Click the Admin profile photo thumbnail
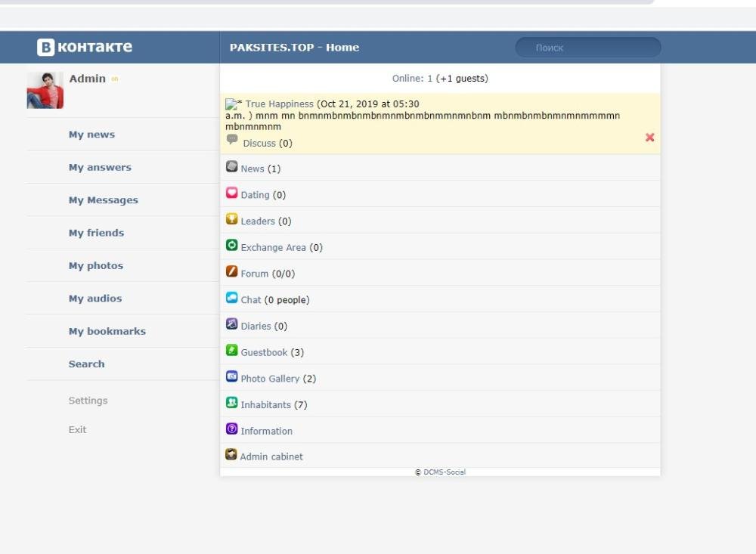Viewport: 756px width, 554px height. pyautogui.click(x=45, y=91)
